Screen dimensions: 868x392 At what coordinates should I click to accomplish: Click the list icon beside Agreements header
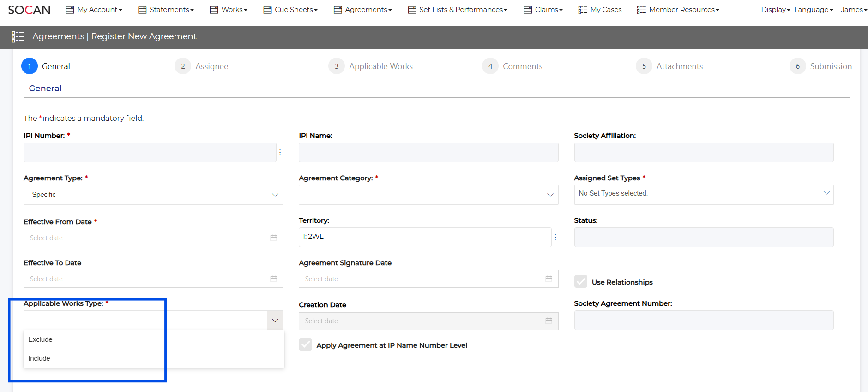18,37
